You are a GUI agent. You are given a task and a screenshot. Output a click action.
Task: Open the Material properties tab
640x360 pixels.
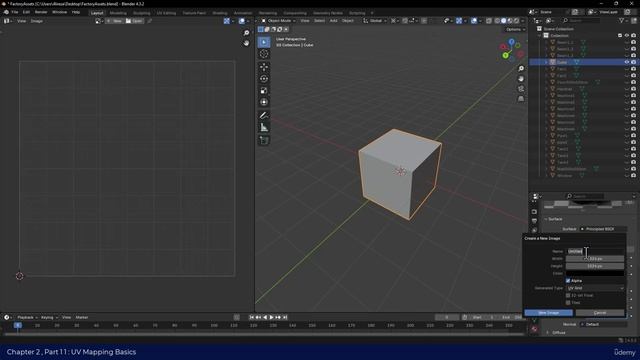click(534, 329)
